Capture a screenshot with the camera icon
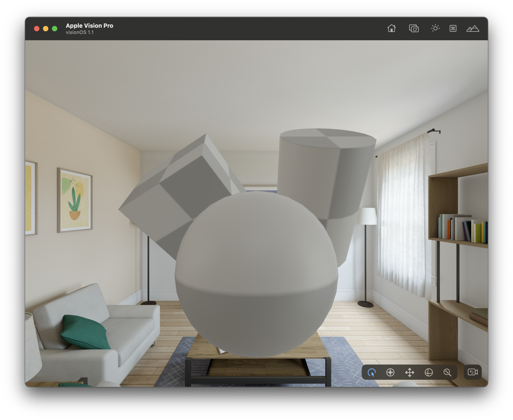The image size is (513, 420). click(414, 29)
